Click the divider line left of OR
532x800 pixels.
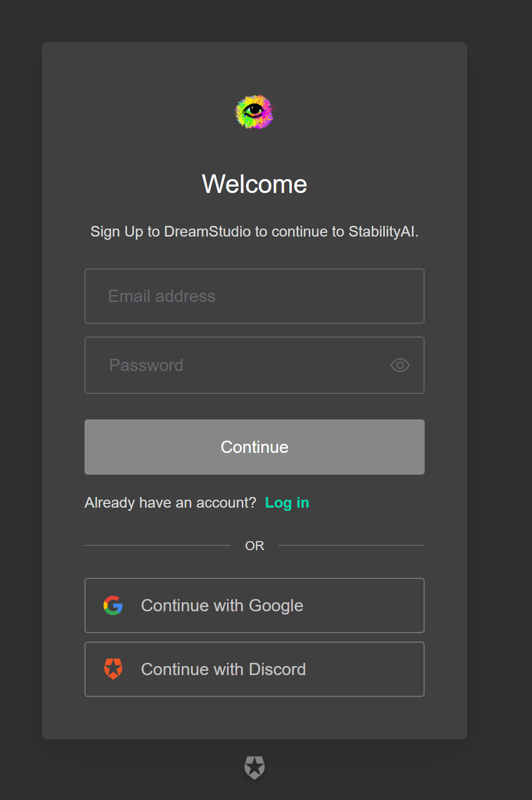click(x=157, y=545)
